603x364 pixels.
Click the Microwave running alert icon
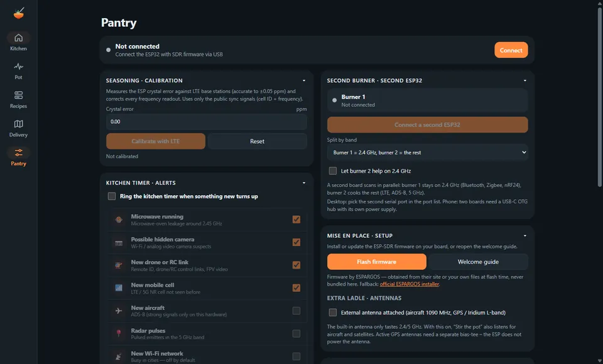click(119, 220)
